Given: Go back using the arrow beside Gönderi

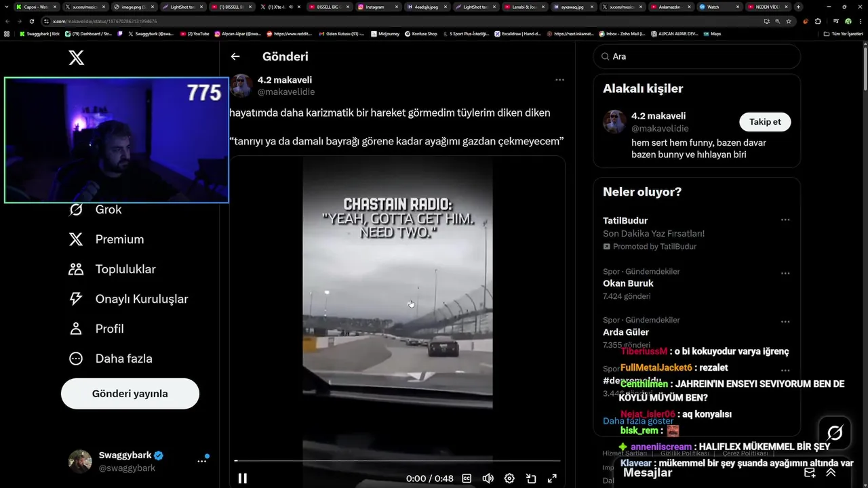Looking at the screenshot, I should [x=235, y=57].
